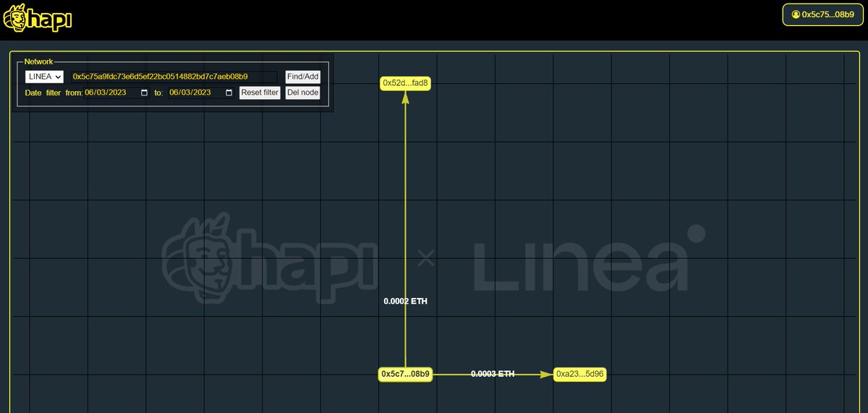The image size is (868, 413).
Task: Click the Find/Add button
Action: pos(302,76)
